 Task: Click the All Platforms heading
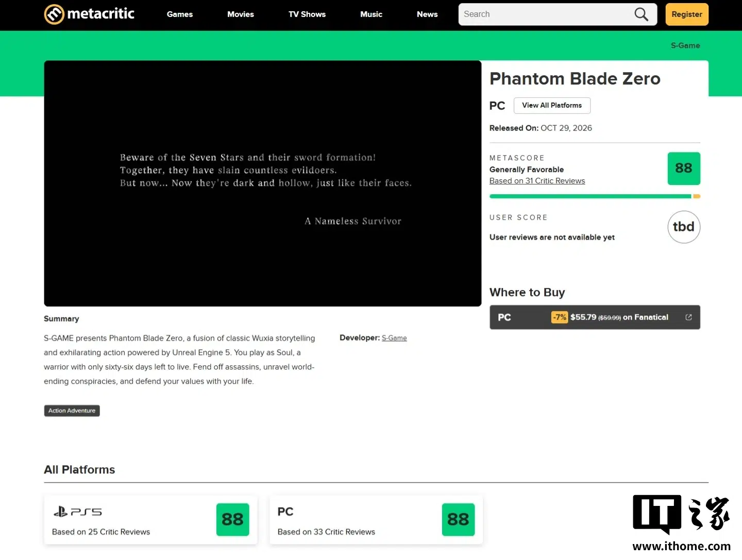tap(79, 470)
